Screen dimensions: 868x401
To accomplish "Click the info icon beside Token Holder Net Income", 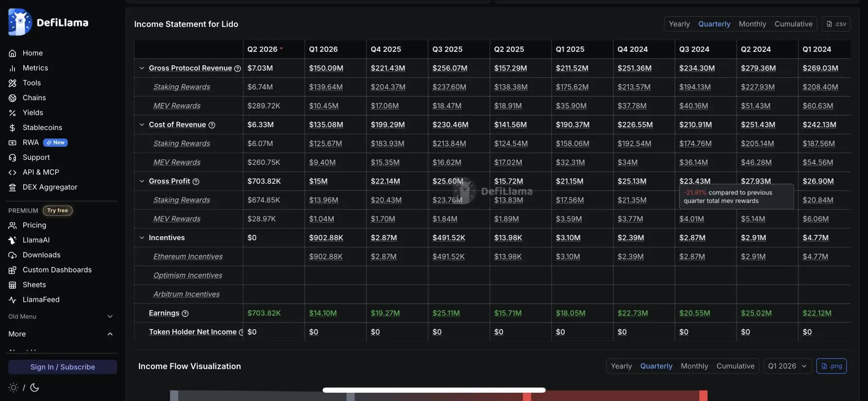I will 241,332.
